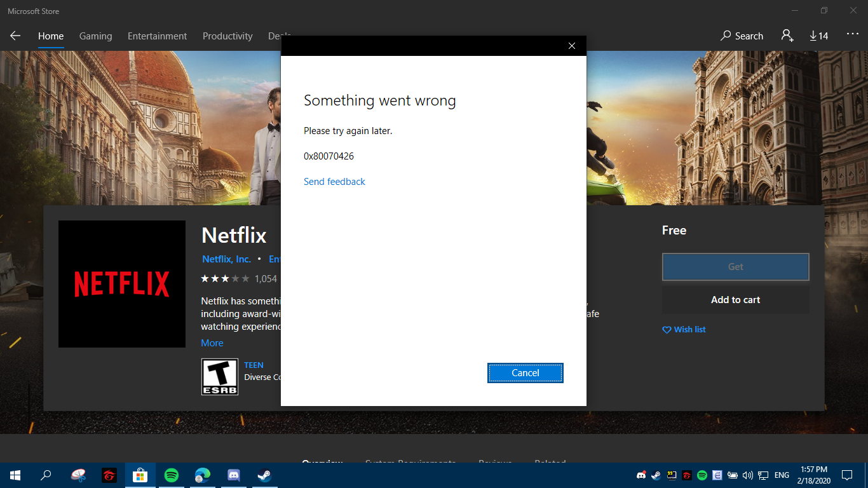The width and height of the screenshot is (868, 488).
Task: Launch the Garena app from the taskbar
Action: coord(109,475)
